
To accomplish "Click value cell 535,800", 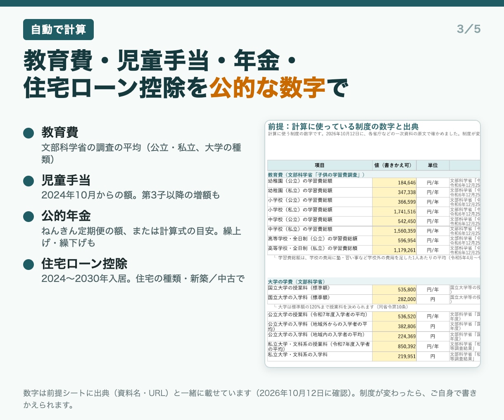I will tap(394, 290).
